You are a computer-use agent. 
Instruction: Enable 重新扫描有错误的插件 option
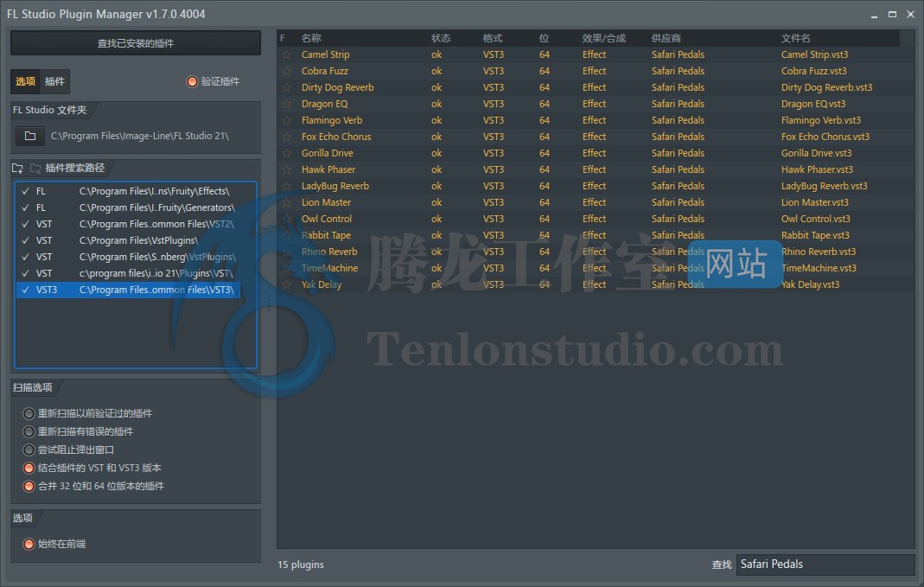[x=29, y=431]
